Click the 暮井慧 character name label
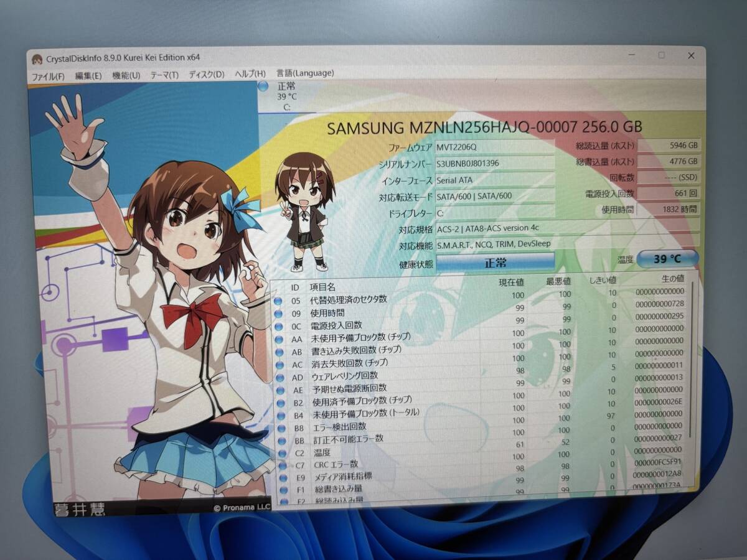 79,509
